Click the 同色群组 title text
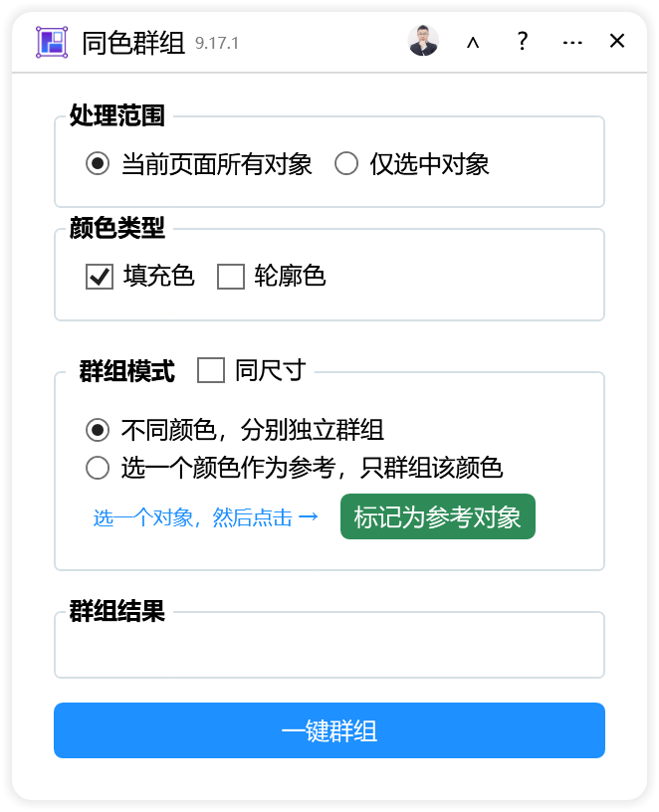Screen dimensions: 659x812 pyautogui.click(x=133, y=43)
